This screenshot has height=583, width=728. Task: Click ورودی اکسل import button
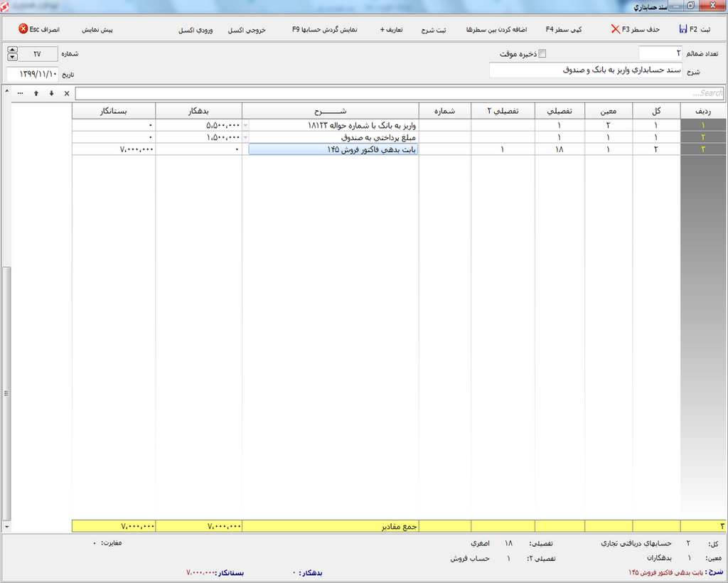coord(196,30)
